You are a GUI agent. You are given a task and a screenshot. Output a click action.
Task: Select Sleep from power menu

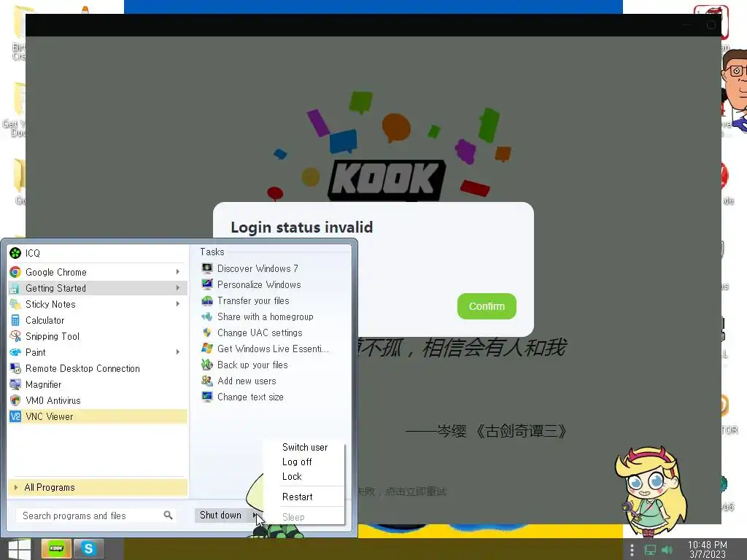coord(304,517)
